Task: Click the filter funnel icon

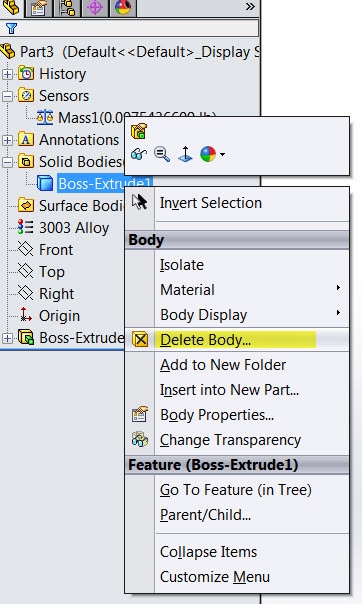Action: [x=11, y=28]
